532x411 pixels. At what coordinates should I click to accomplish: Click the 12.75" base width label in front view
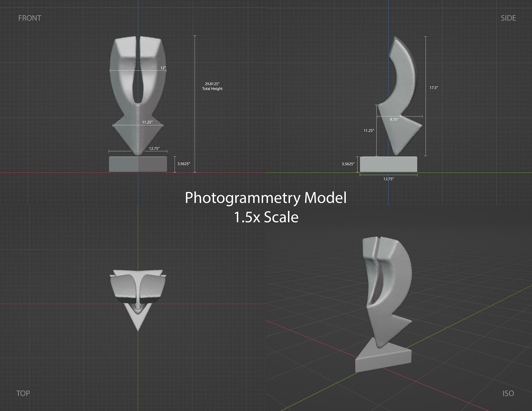154,149
